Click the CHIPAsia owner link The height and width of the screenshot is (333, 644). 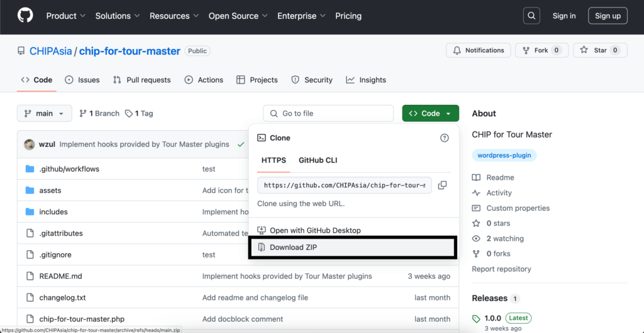pyautogui.click(x=51, y=52)
